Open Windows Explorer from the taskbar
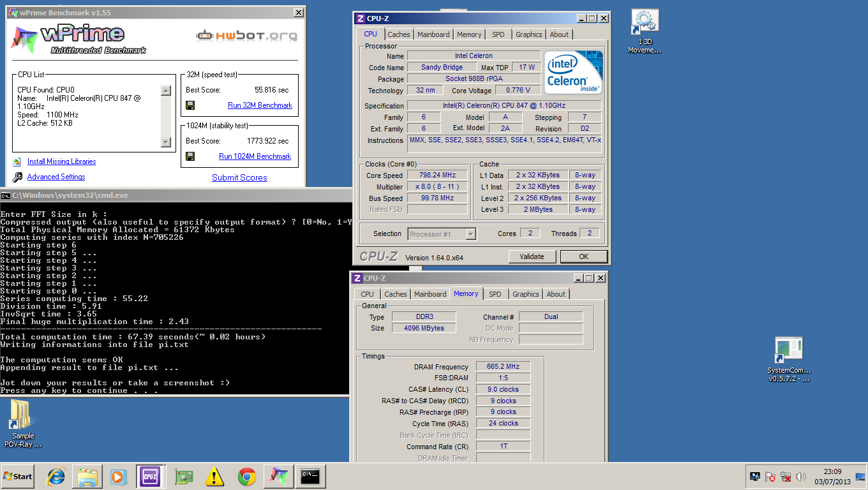Screen dimensions: 868x490 tap(87, 476)
